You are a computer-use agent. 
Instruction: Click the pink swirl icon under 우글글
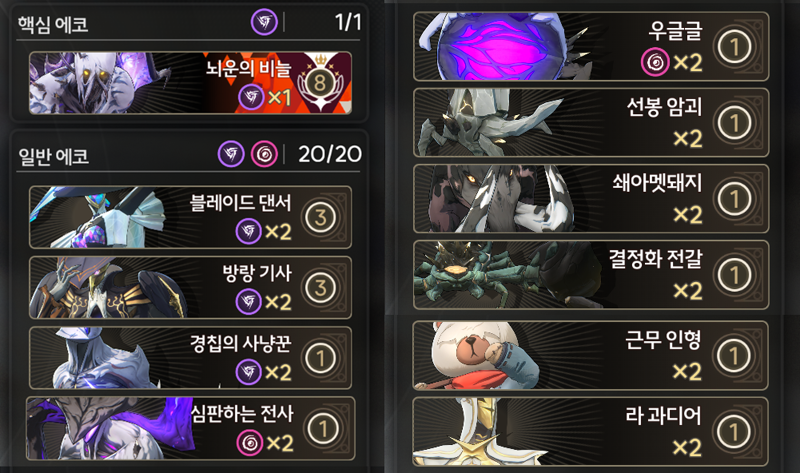point(655,62)
